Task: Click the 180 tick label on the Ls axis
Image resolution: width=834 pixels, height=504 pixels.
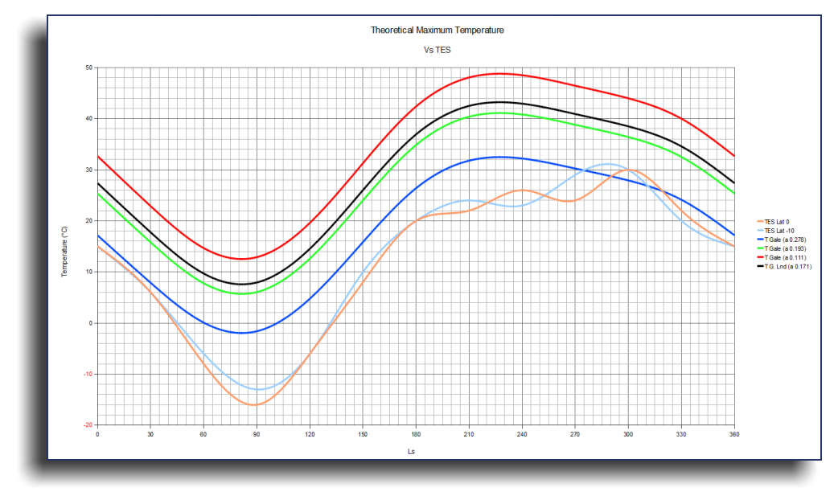Action: (416, 434)
